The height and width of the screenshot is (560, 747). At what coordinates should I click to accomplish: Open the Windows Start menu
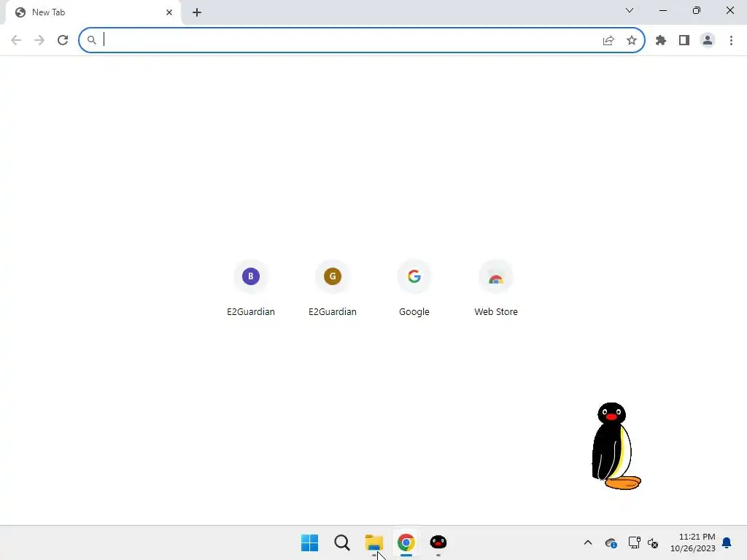(x=309, y=542)
